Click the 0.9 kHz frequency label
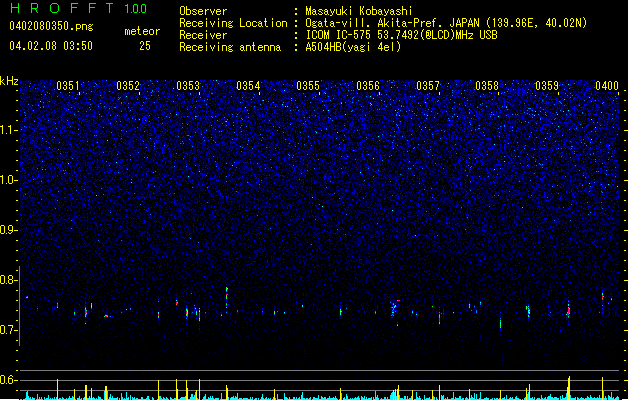This screenshot has width=629, height=400. [x=9, y=230]
